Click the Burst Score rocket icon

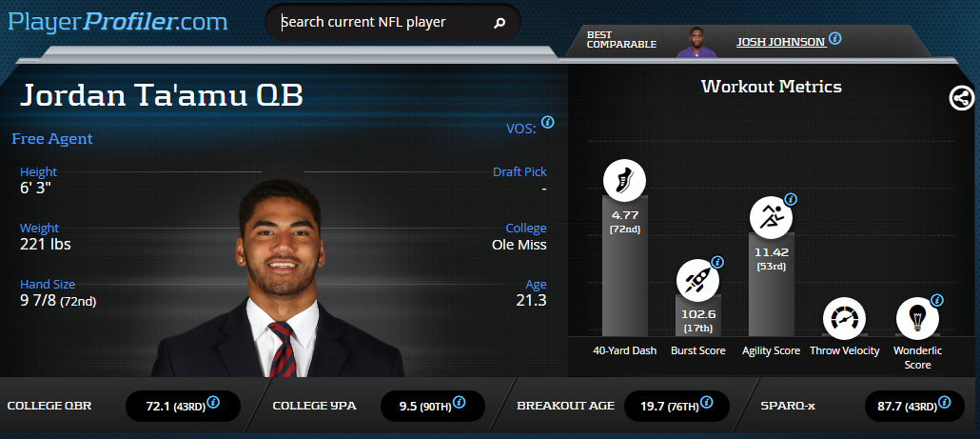click(x=697, y=280)
